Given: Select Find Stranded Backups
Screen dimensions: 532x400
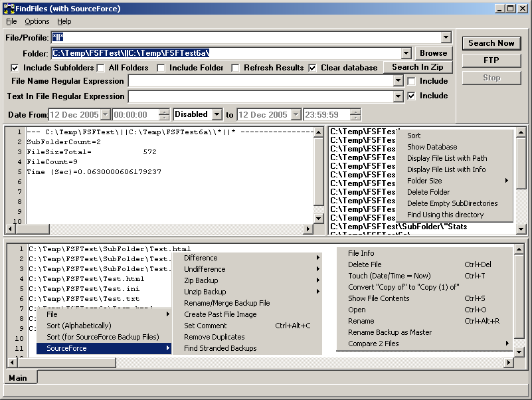Looking at the screenshot, I should (247, 348).
